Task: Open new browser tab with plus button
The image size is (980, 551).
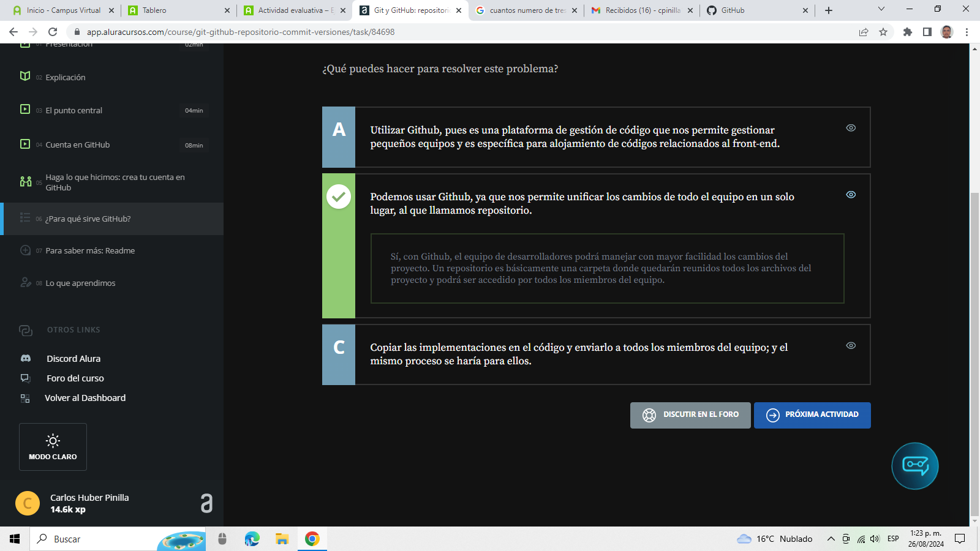Action: (829, 10)
